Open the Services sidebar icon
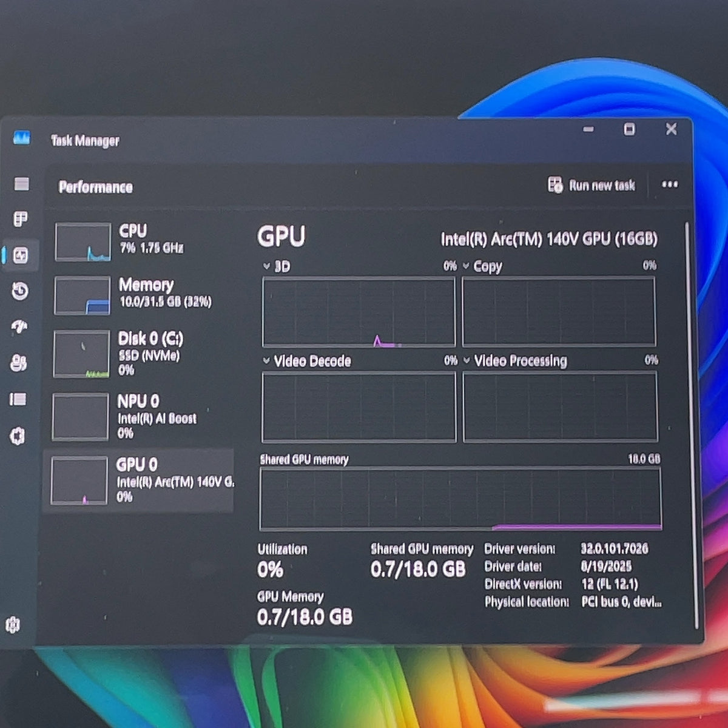728x728 pixels. pyautogui.click(x=18, y=436)
